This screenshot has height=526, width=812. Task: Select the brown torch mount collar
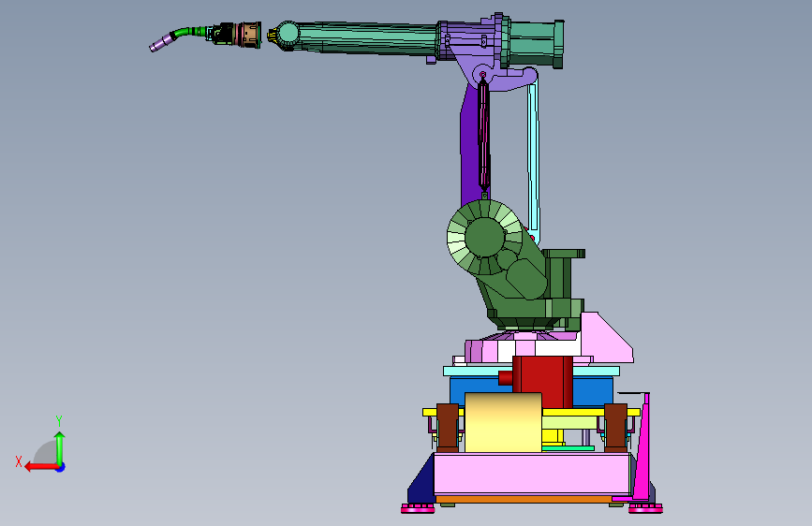coord(251,35)
